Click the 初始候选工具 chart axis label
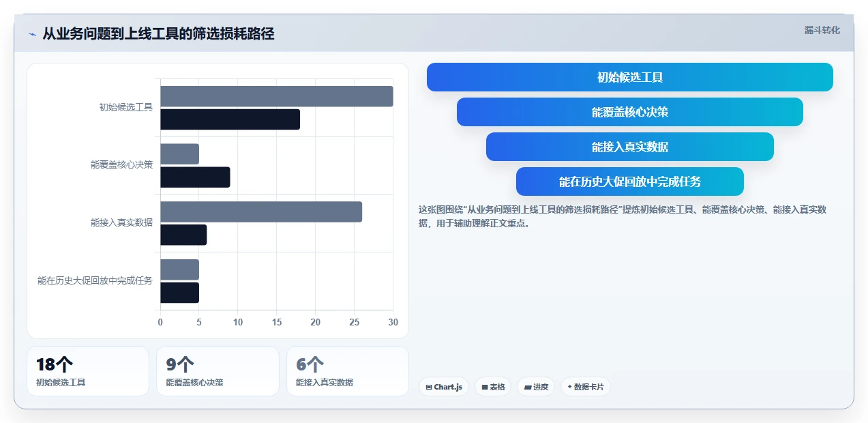Image resolution: width=868 pixels, height=423 pixels. point(125,107)
